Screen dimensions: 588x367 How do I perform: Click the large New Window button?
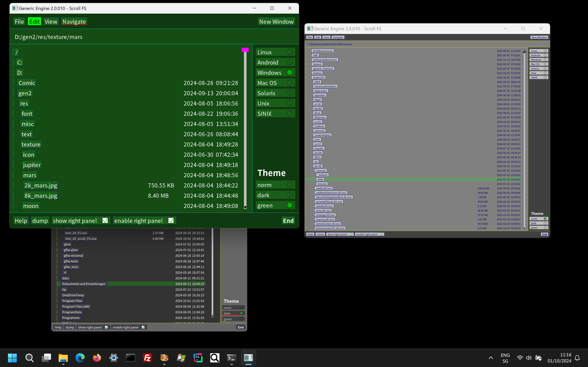(276, 22)
